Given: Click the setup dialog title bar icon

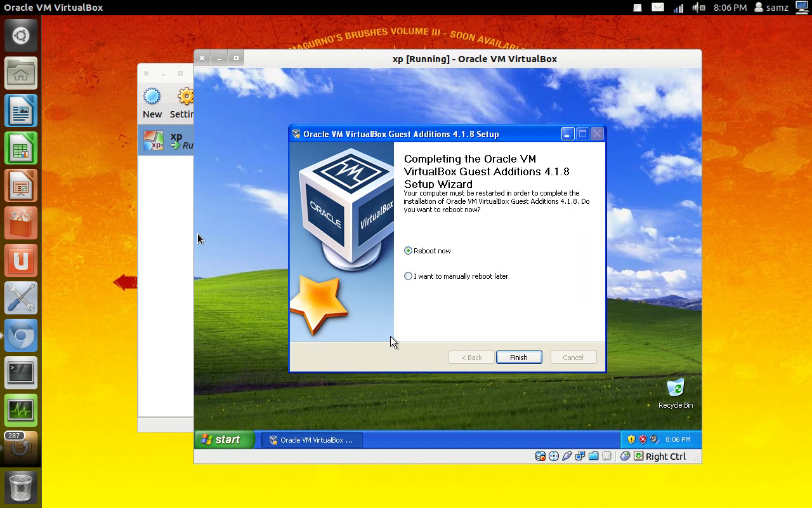Looking at the screenshot, I should [296, 134].
